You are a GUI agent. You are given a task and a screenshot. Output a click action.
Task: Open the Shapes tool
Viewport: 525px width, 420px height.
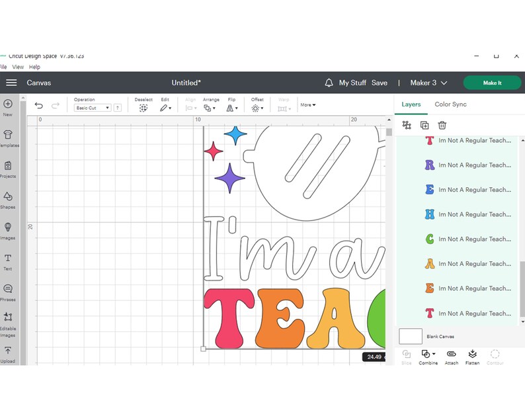point(8,200)
